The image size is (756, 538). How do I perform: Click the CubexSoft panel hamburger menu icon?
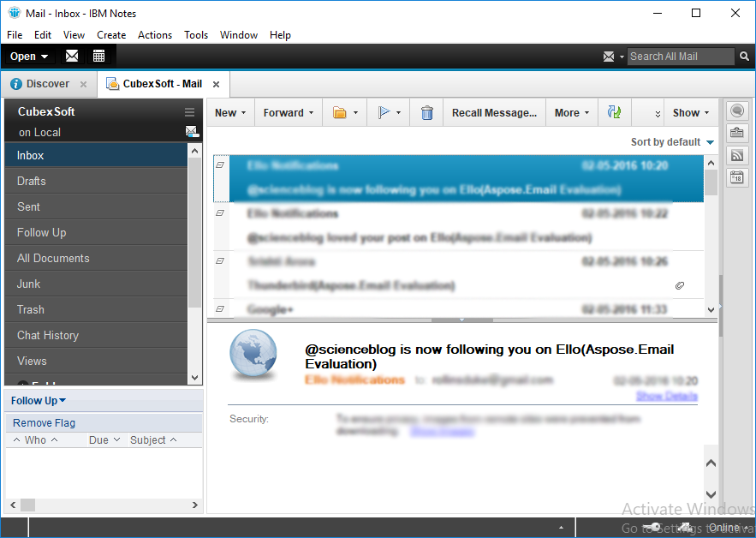(190, 112)
